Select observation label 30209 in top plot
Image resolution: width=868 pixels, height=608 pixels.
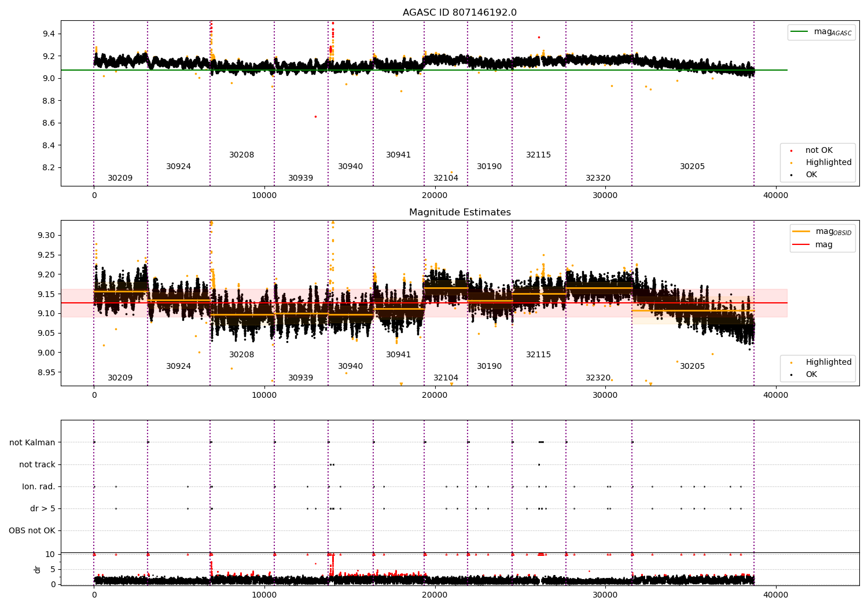(120, 178)
